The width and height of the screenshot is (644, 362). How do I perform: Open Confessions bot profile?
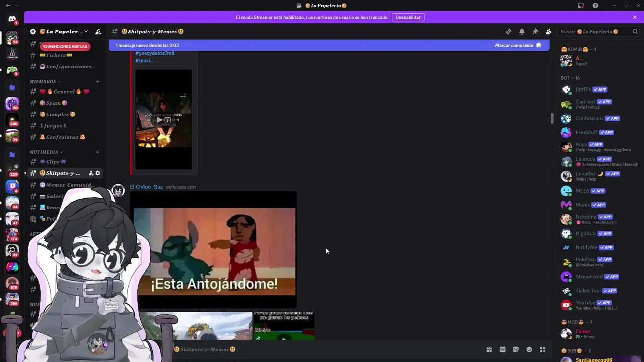tap(599, 118)
